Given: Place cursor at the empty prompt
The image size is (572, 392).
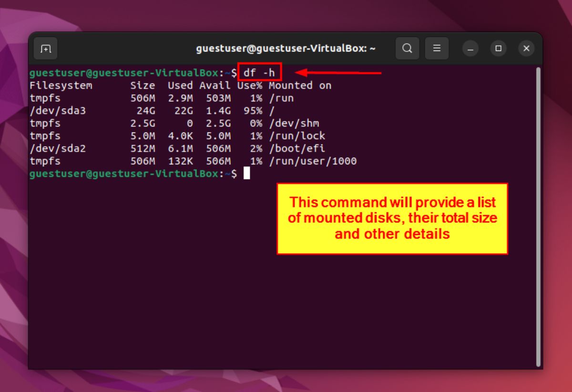Looking at the screenshot, I should tap(246, 174).
